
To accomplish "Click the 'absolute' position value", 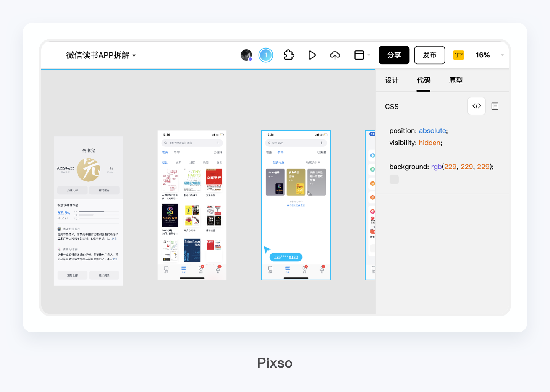I will 432,131.
